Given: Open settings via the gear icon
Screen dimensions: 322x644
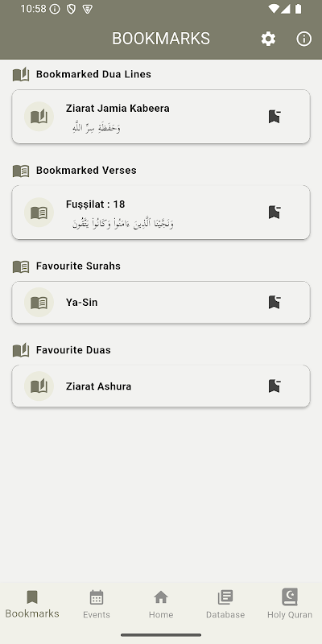Looking at the screenshot, I should pyautogui.click(x=268, y=39).
